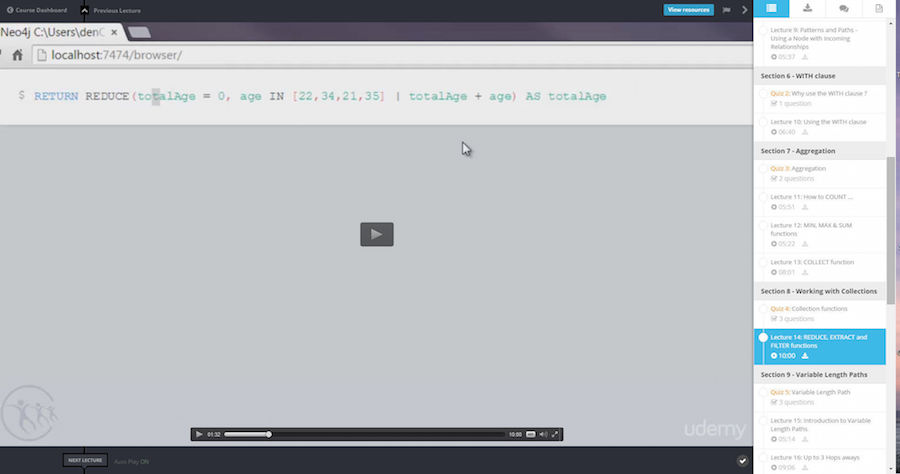Mark Lecture 11 How to COUNT complete
This screenshot has height=474, width=900.
pos(763,197)
